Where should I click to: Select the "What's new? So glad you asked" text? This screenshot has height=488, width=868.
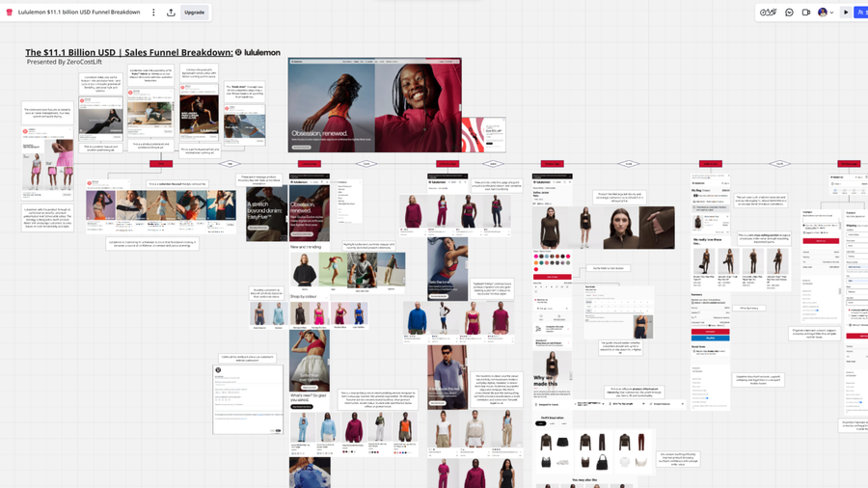pos(309,397)
